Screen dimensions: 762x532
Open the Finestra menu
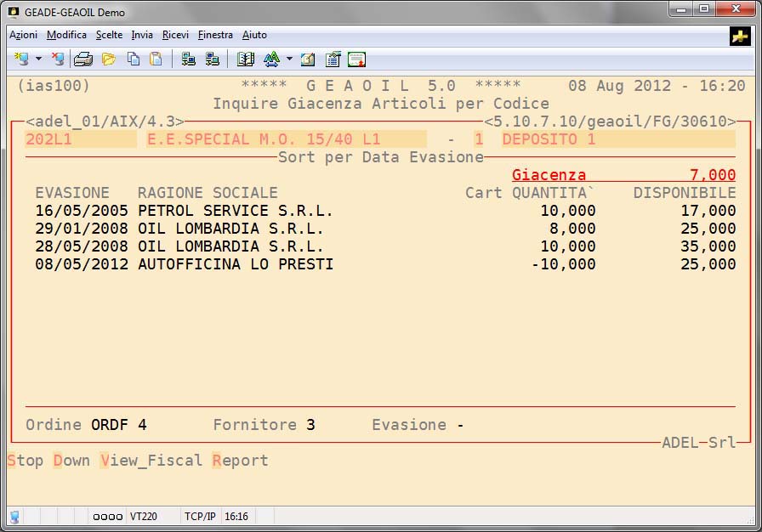[x=215, y=35]
